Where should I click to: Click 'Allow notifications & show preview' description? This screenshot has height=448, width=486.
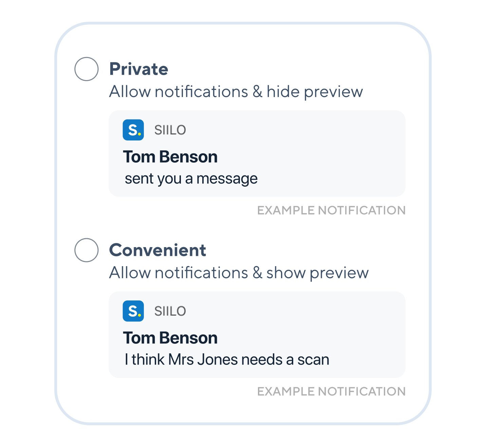(x=239, y=273)
